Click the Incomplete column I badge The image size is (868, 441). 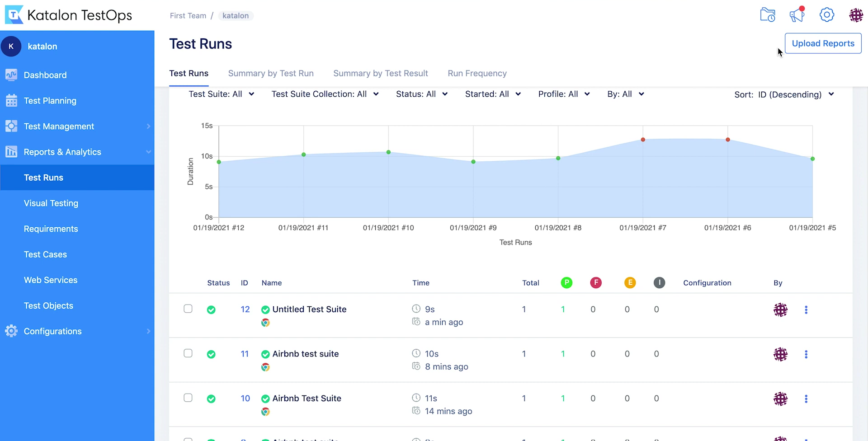pos(659,283)
